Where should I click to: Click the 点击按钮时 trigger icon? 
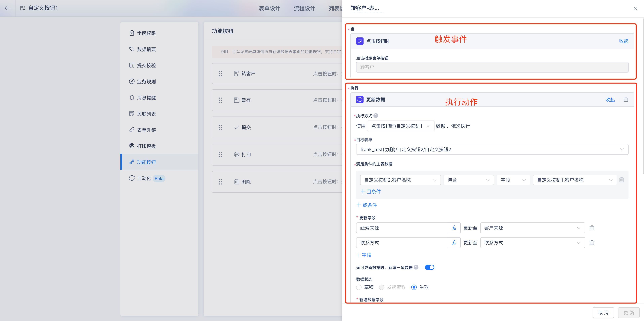click(x=360, y=41)
